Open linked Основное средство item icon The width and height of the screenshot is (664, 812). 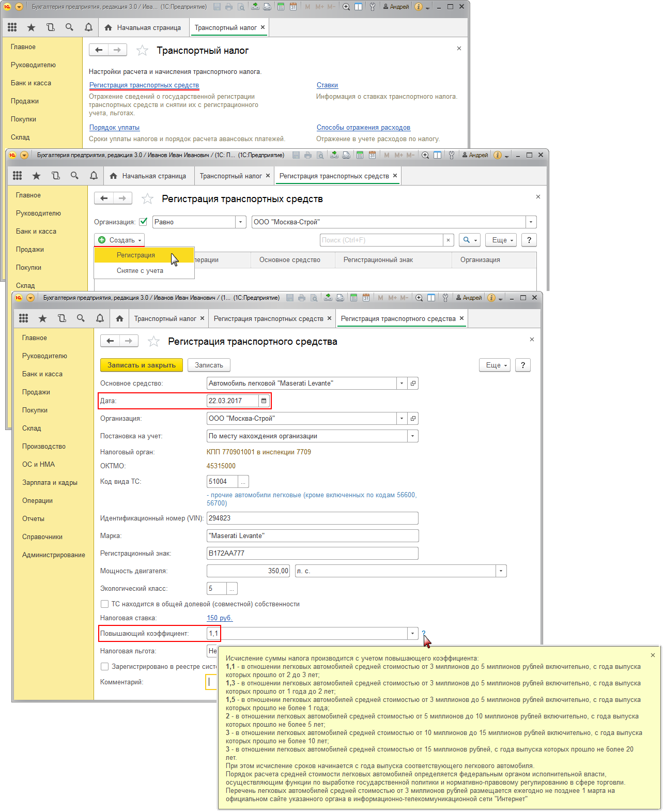tap(413, 384)
